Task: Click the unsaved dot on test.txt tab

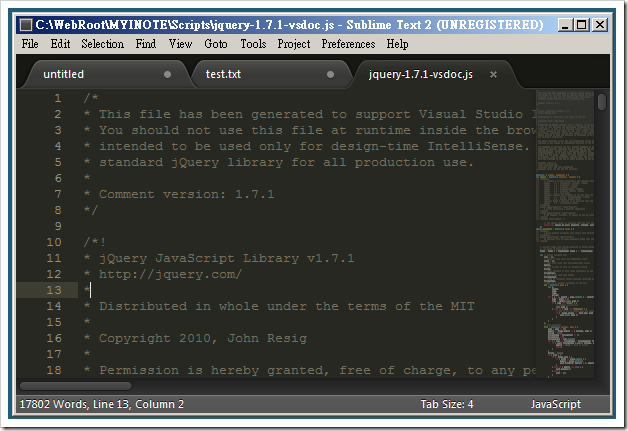Action: (x=330, y=75)
